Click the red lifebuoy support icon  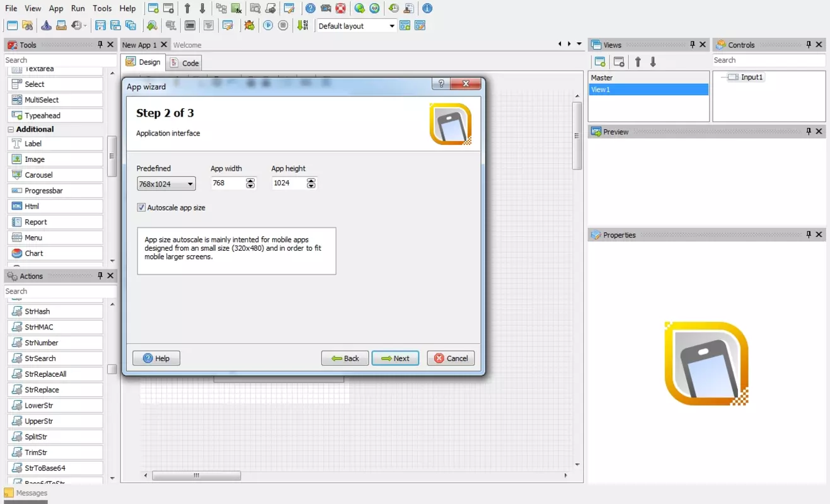click(x=340, y=8)
